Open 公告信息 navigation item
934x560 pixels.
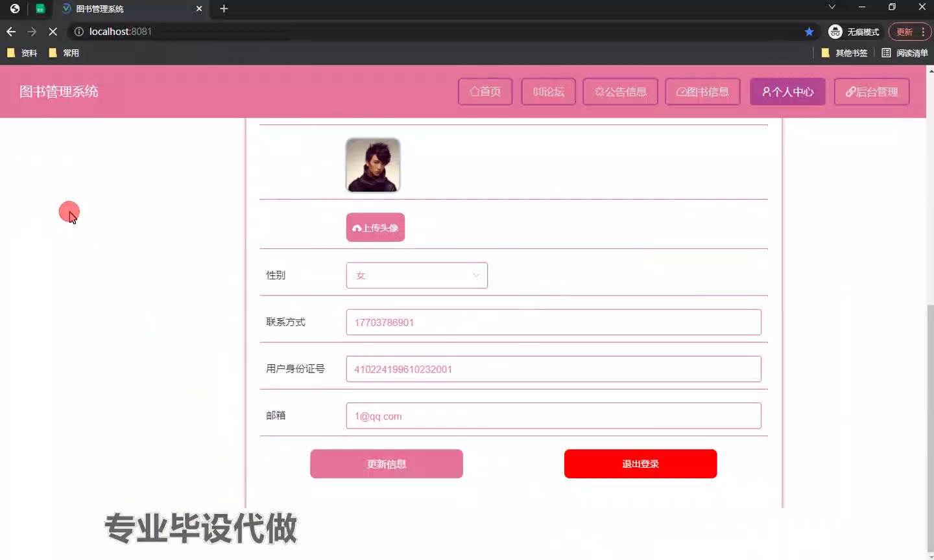621,91
